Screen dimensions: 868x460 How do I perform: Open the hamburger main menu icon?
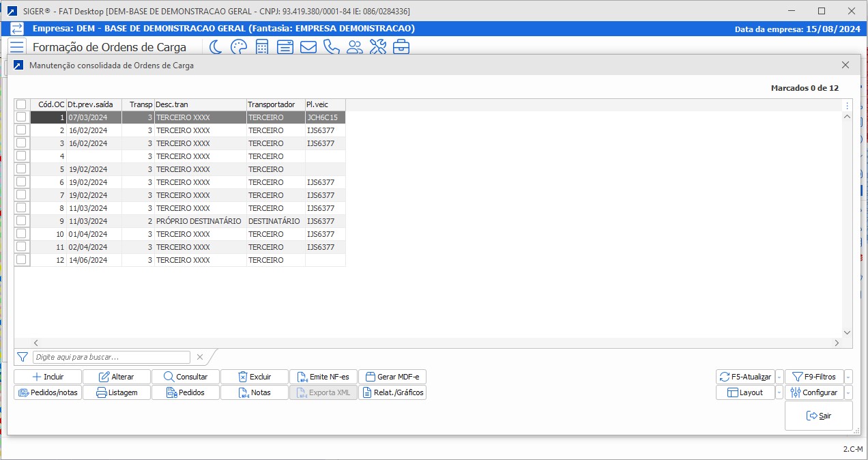17,47
